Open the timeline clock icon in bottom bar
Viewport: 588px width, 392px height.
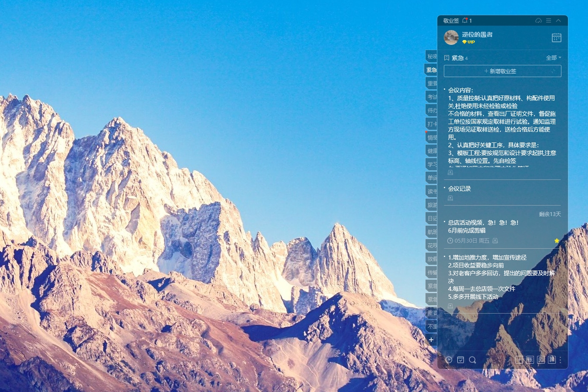[x=449, y=360]
